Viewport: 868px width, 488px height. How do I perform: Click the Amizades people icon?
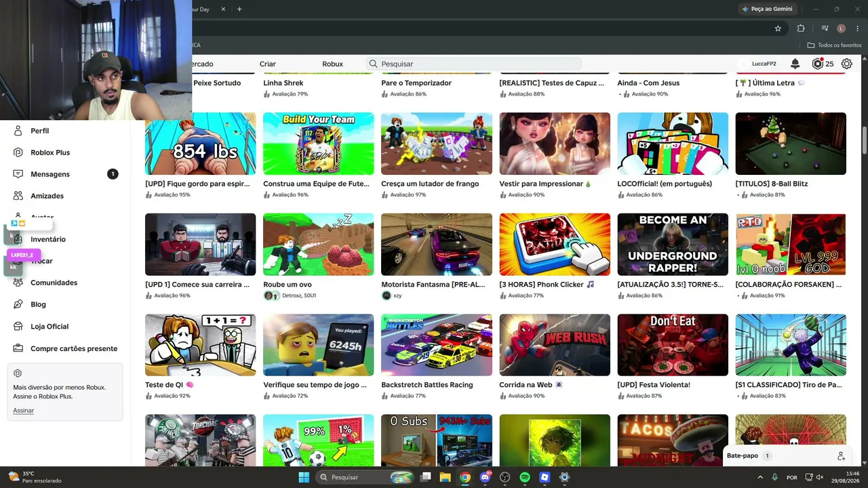pyautogui.click(x=18, y=196)
